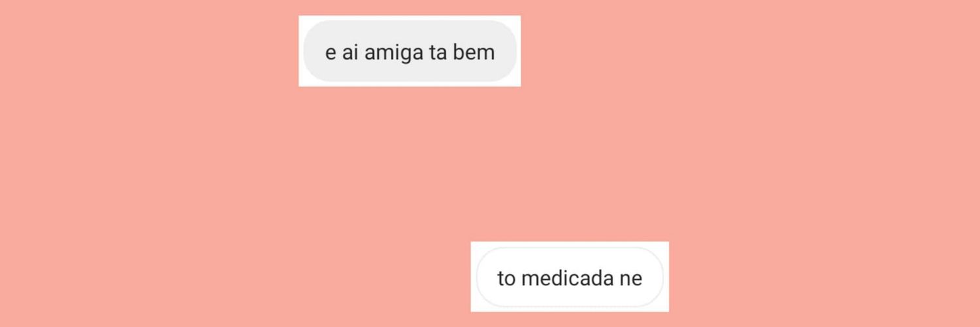Click the rounded left edge of the white reply bubble
980x327 pixels.
pos(480,277)
